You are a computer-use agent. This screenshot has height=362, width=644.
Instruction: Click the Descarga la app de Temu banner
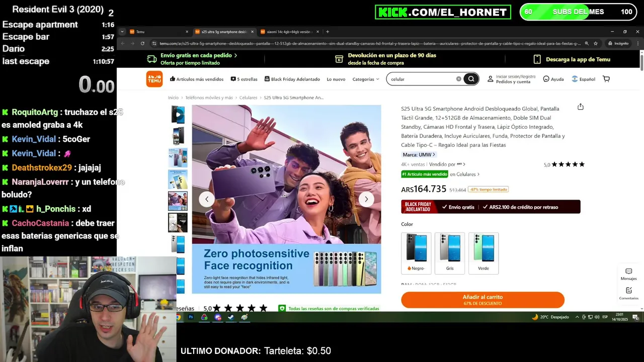572,59
